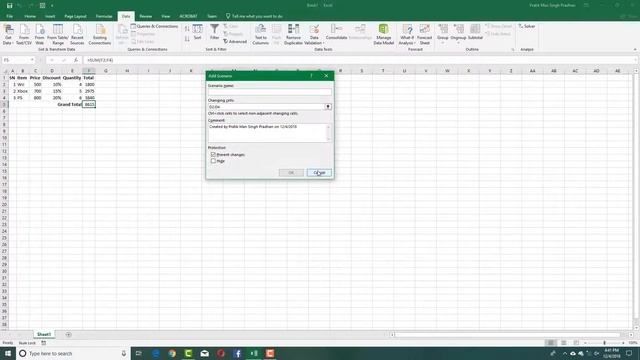Viewport: 640px width, 360px height.
Task: Click the collapse dialog range selector button
Action: click(328, 107)
